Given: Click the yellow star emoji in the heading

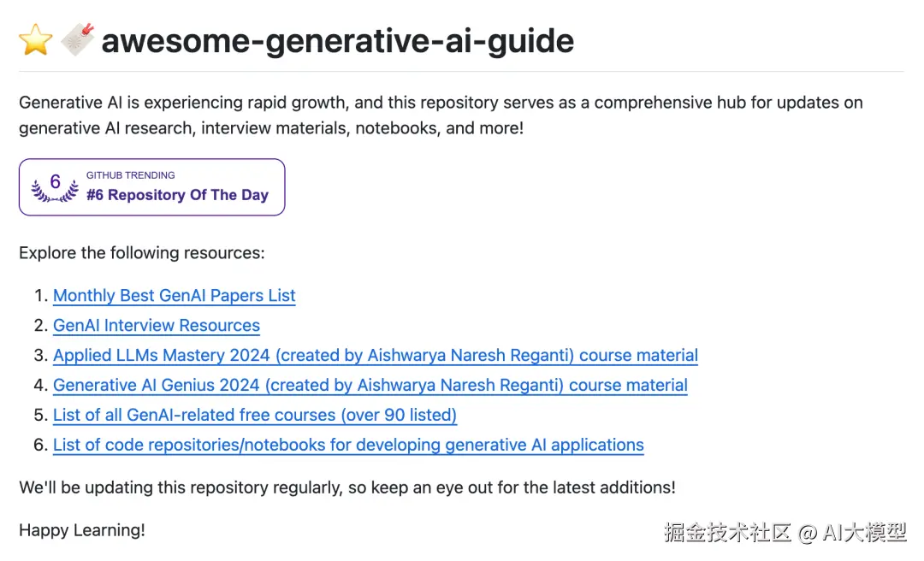Looking at the screenshot, I should 36,40.
